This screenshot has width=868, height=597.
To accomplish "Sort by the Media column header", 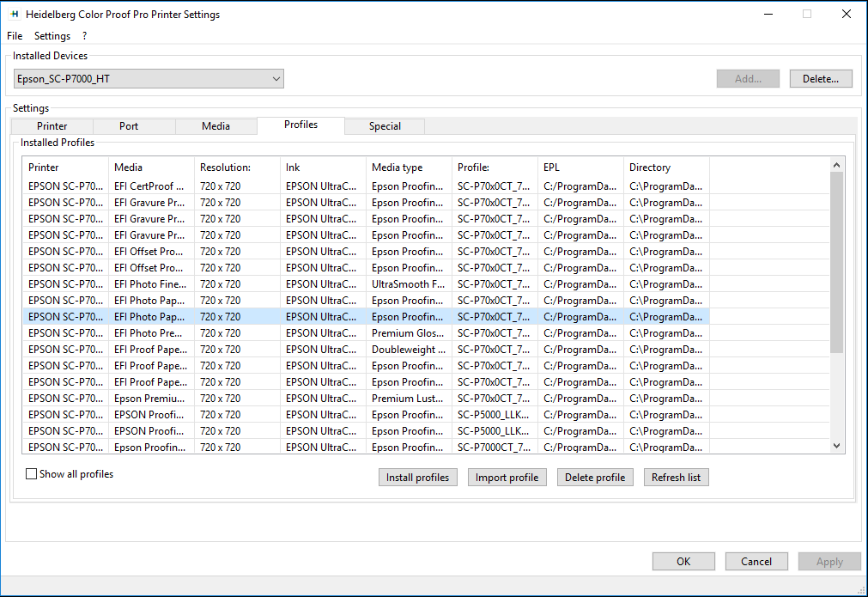I will point(151,168).
